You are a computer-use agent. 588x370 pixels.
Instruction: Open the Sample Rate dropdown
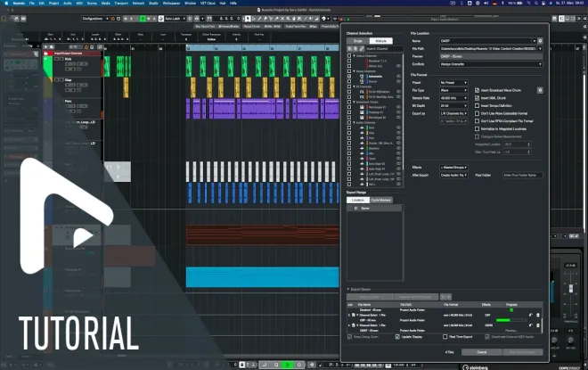coord(453,98)
